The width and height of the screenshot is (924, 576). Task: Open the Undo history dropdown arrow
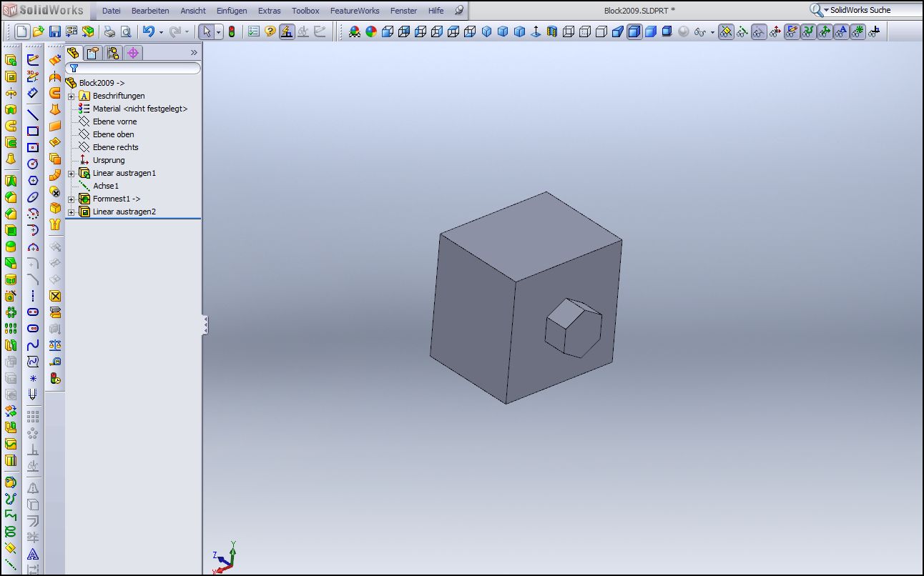pyautogui.click(x=161, y=32)
